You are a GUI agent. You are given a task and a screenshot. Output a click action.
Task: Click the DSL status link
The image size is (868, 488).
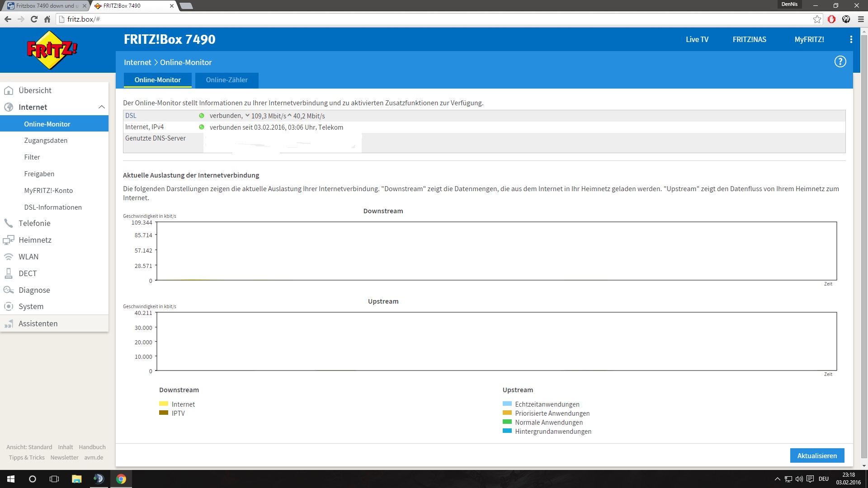131,116
